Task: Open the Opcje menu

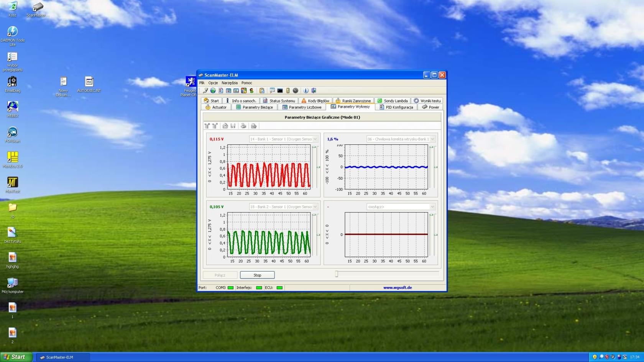Action: (x=213, y=83)
